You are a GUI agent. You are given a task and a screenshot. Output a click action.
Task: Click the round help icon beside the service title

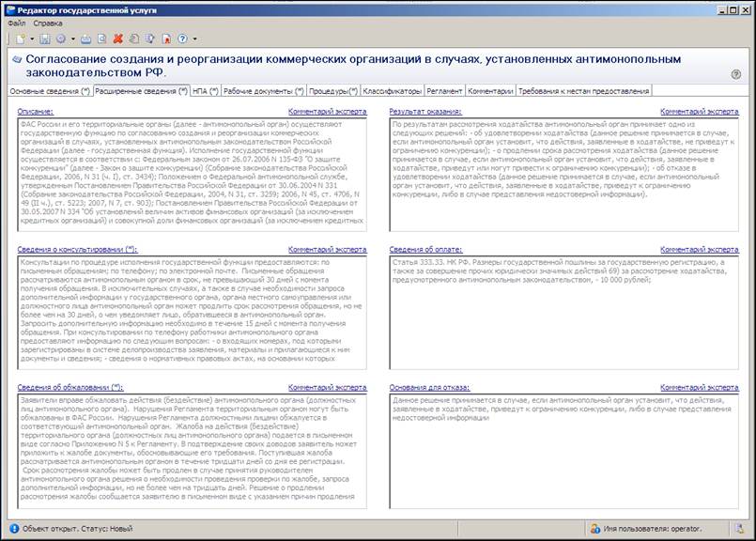(x=735, y=74)
